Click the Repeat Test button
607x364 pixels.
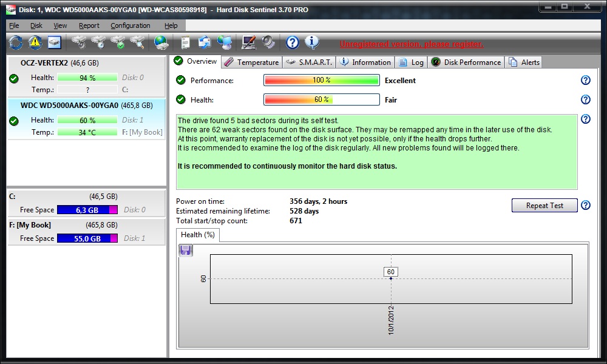544,206
